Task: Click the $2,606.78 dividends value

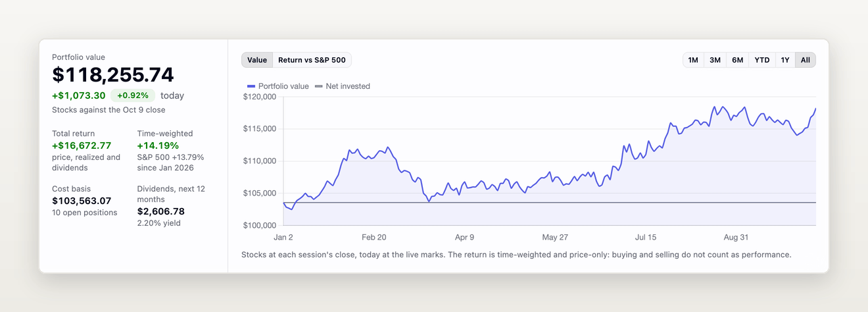Action: point(161,211)
